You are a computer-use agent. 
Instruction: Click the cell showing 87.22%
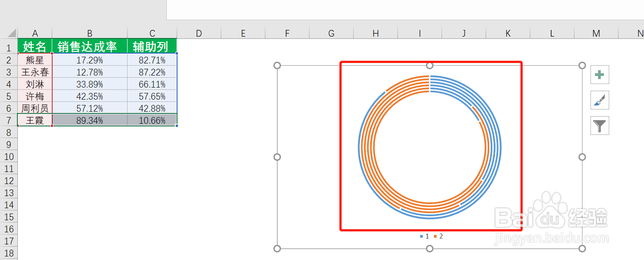click(152, 72)
